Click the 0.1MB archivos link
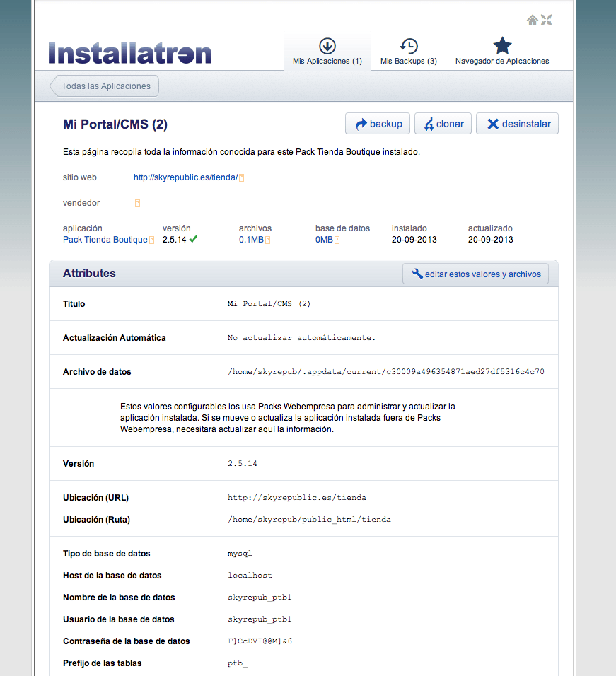Screen dimensions: 616x676 251,240
